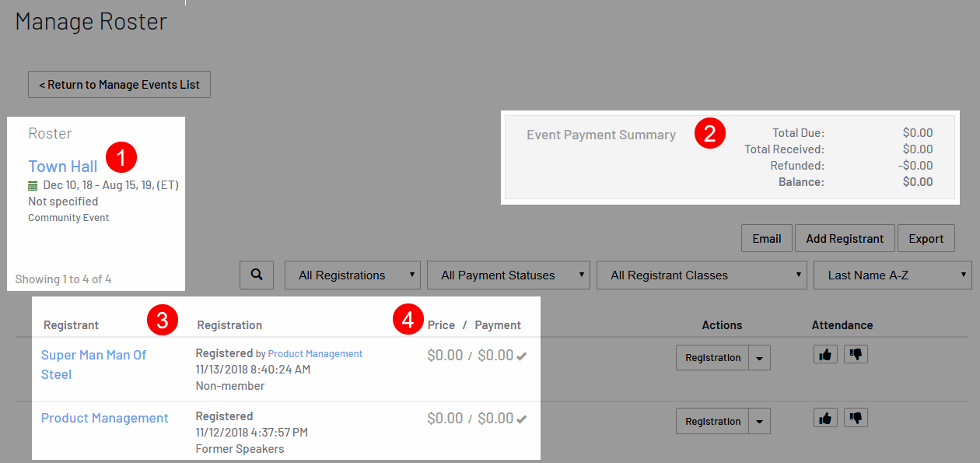Click the search magnifier icon button

pos(257,275)
